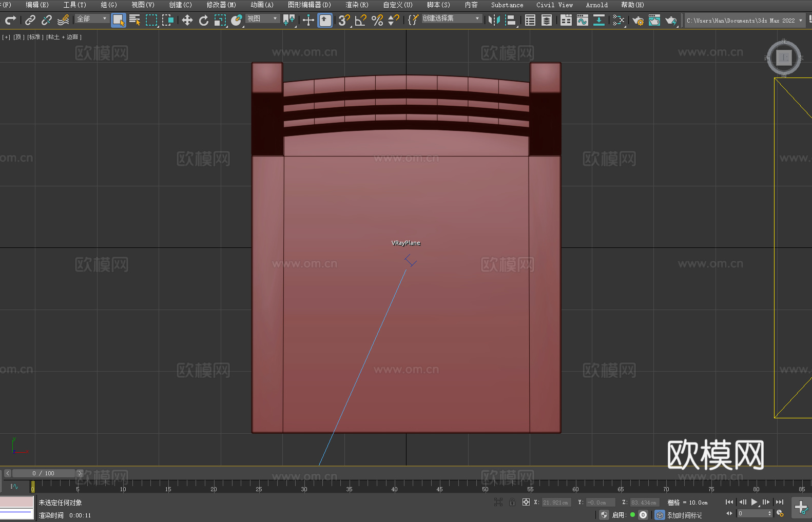Click the [标准] viewport shading label
Screen dimensions: 812x522
(x=35, y=37)
